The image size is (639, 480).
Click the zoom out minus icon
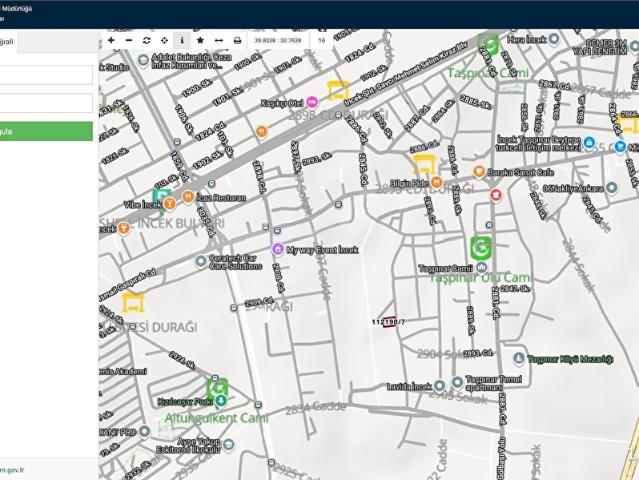(x=129, y=40)
